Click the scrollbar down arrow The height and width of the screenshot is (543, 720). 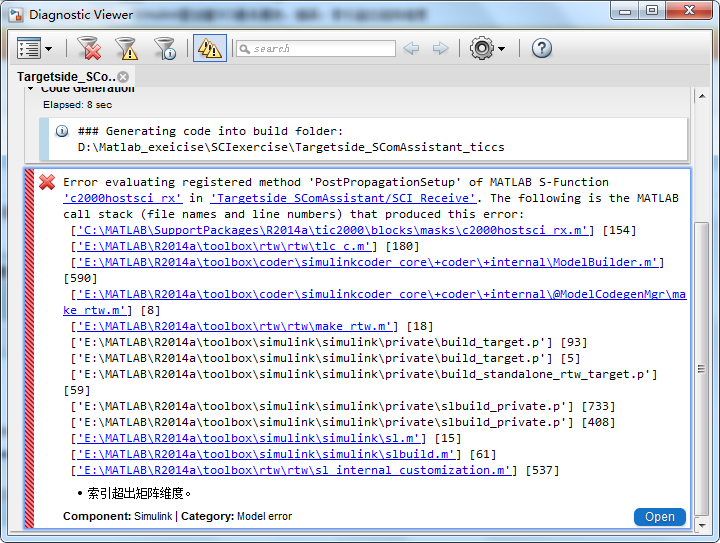point(702,525)
